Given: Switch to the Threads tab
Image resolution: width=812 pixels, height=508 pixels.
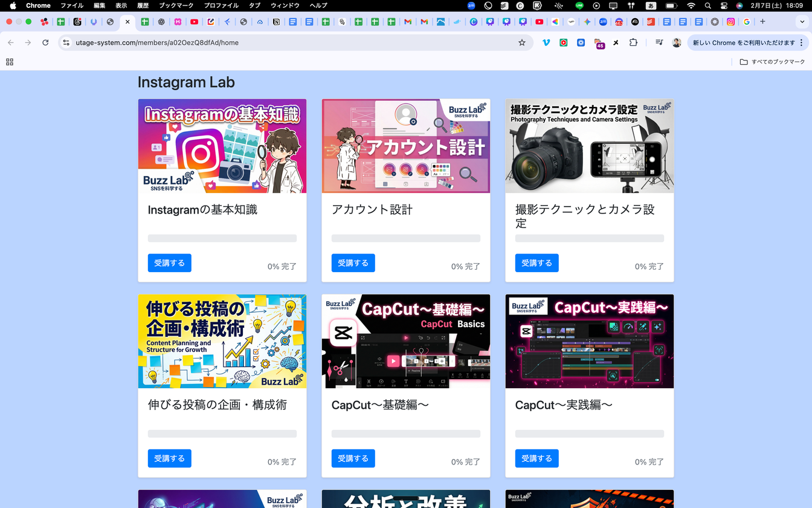Looking at the screenshot, I should point(77,22).
